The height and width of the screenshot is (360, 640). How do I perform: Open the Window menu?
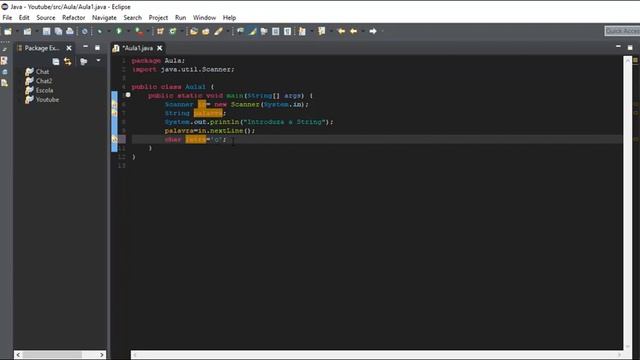pos(204,18)
